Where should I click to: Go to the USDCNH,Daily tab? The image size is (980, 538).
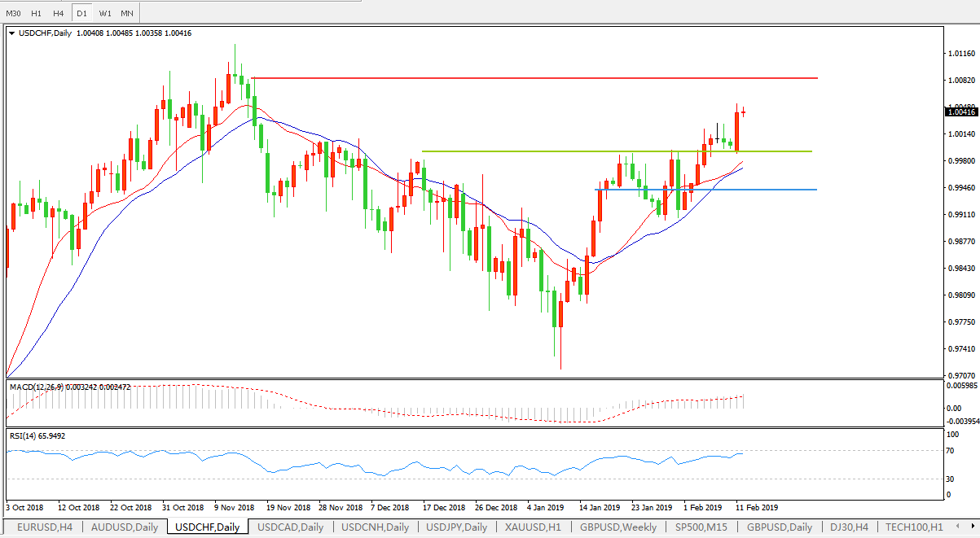pyautogui.click(x=375, y=527)
